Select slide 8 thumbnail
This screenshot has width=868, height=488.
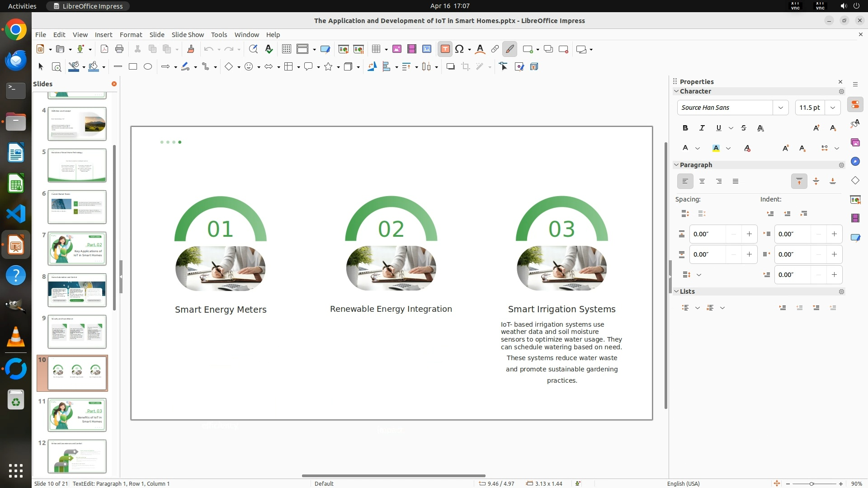pyautogui.click(x=77, y=290)
